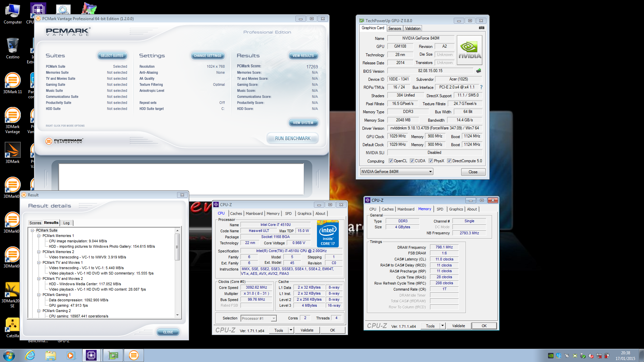Click the Result tree scrollbar up arrow
644x362 pixels.
[x=177, y=231]
